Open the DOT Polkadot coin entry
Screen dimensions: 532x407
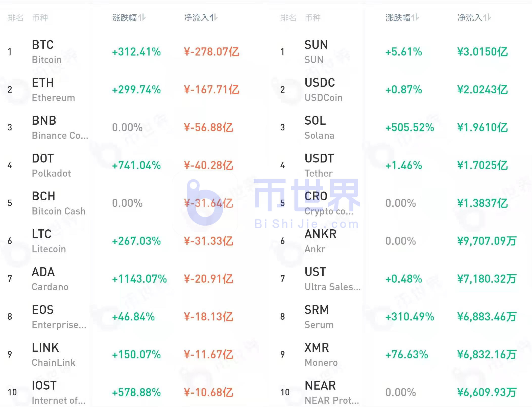point(43,165)
